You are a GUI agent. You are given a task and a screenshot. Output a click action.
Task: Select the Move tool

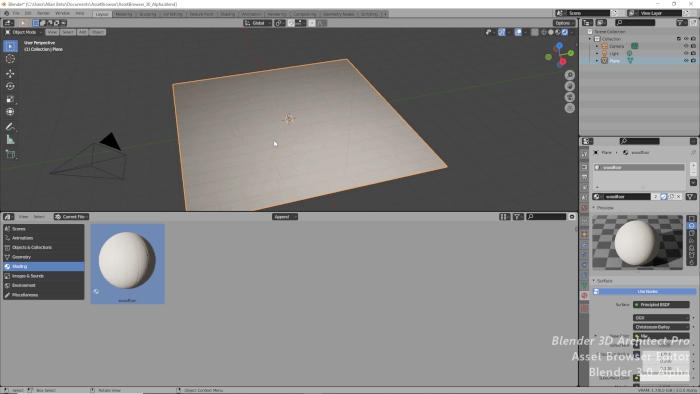click(10, 73)
